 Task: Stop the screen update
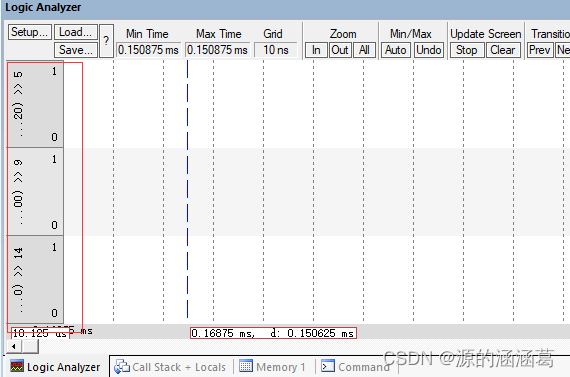(467, 50)
